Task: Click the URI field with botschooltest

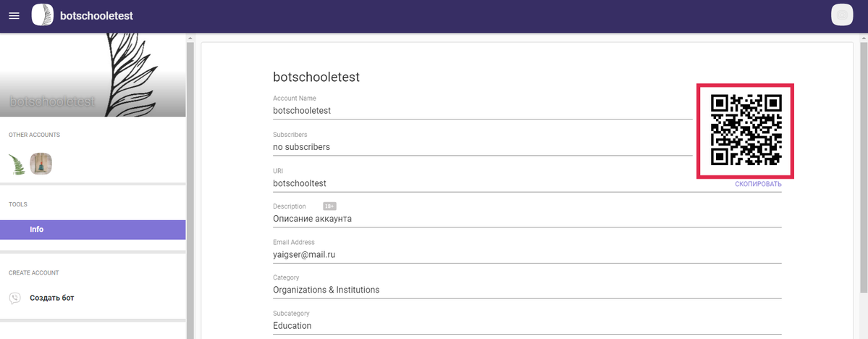Action: tap(527, 183)
